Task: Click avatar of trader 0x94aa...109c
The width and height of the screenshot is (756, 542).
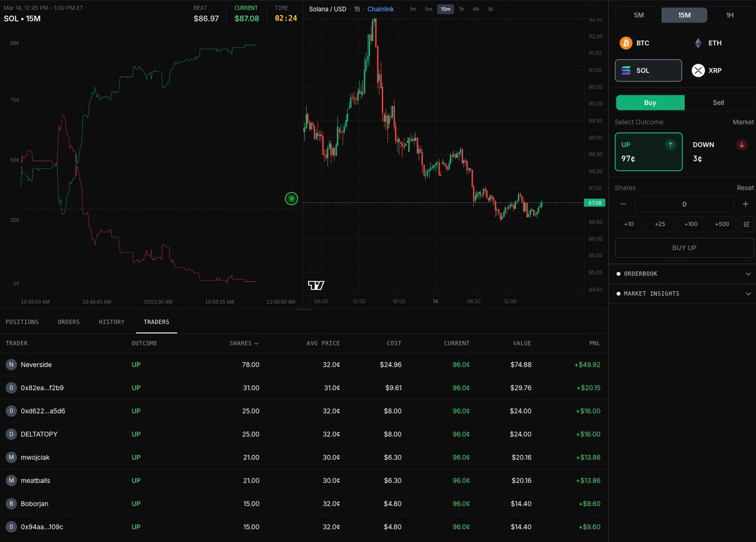Action: point(11,527)
